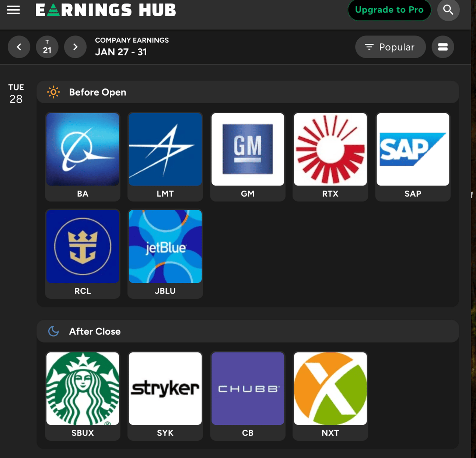Screen dimensions: 476x458
Task: Go to next week arrow
Action: click(75, 47)
